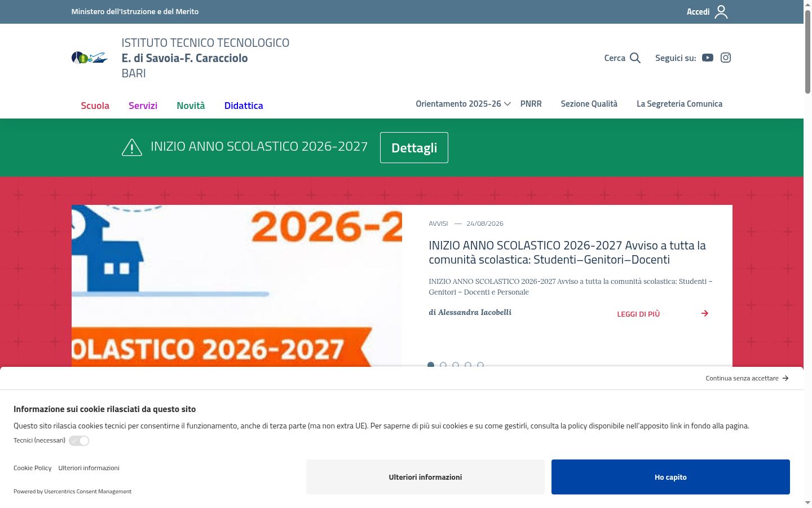Screen dimensions: 812x508
Task: Open the INIZIO ANNO SCOLASTICO article title
Action: [x=567, y=252]
